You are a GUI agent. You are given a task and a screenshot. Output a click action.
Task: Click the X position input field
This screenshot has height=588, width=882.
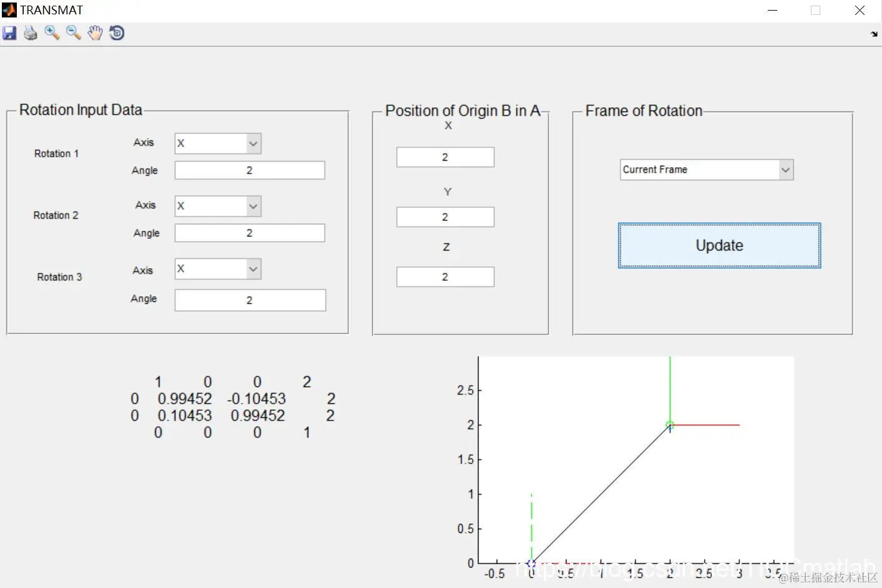(445, 157)
